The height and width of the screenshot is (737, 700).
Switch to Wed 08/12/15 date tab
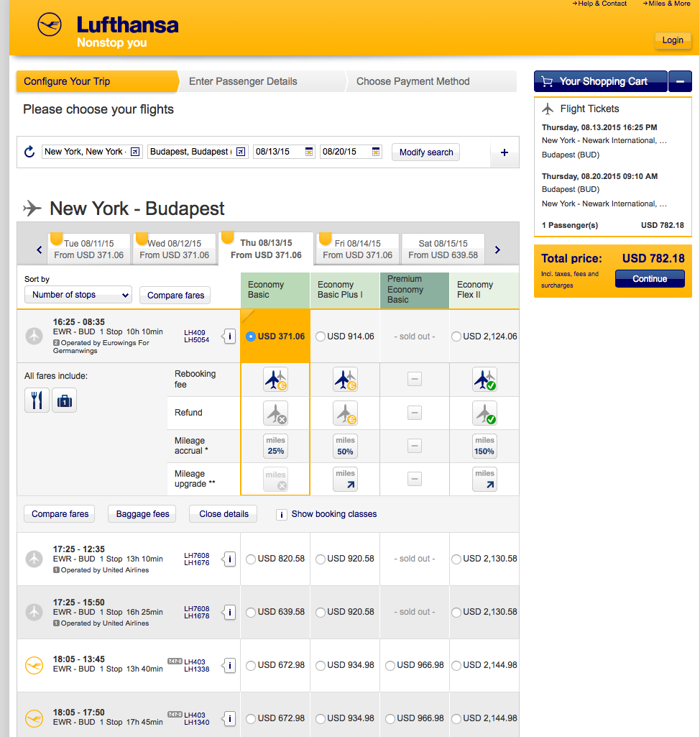pos(175,249)
